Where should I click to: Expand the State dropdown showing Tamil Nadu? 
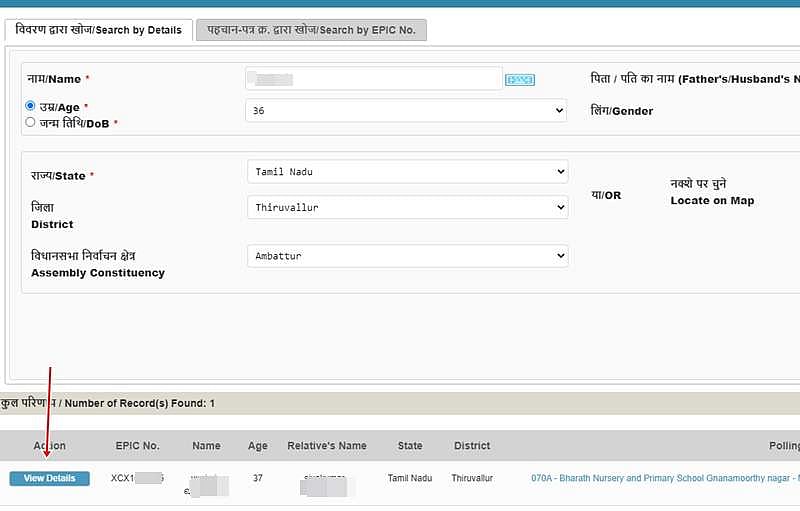click(x=406, y=172)
